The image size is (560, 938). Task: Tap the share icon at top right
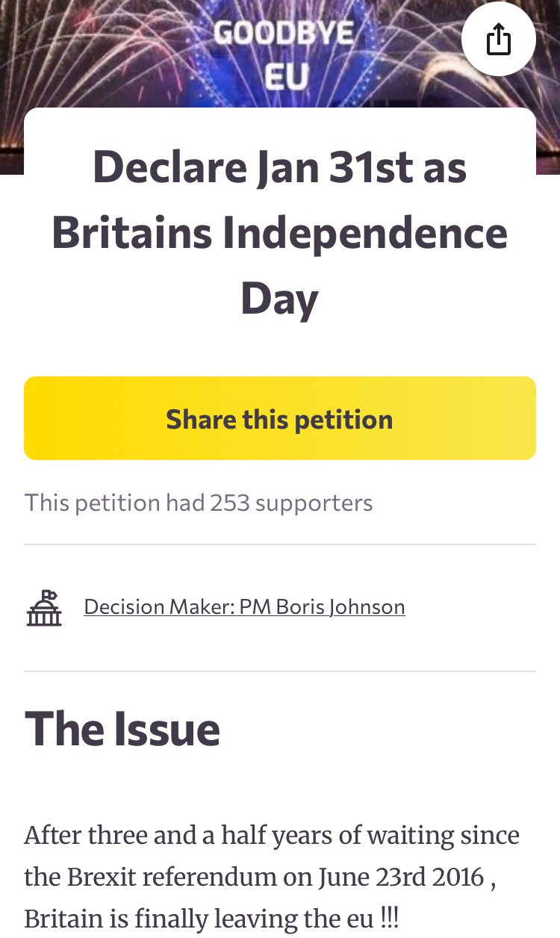pos(498,40)
